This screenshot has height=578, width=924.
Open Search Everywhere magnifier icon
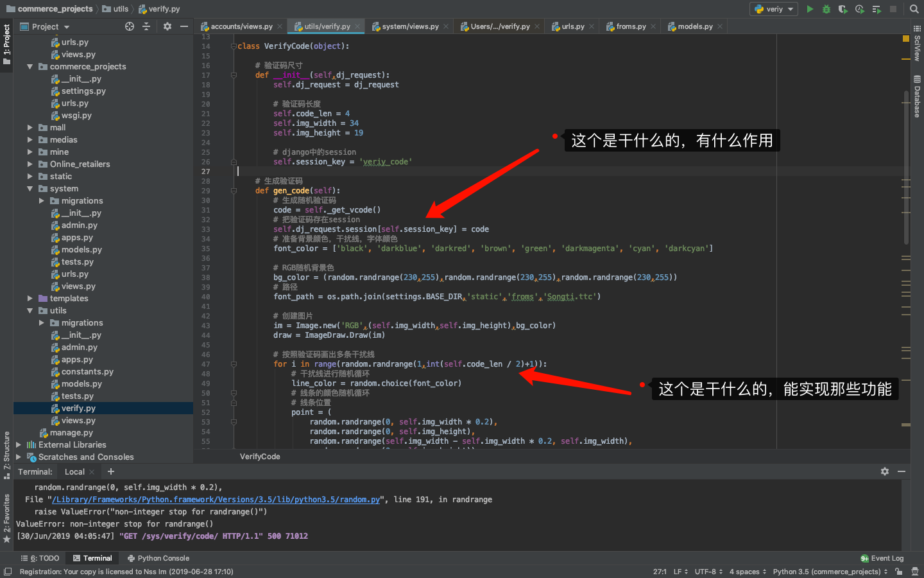click(914, 9)
